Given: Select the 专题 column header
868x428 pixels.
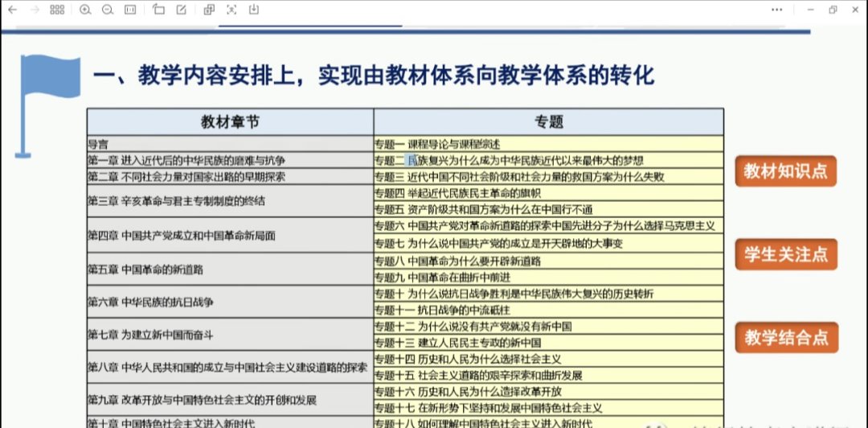Looking at the screenshot, I should pos(548,122).
